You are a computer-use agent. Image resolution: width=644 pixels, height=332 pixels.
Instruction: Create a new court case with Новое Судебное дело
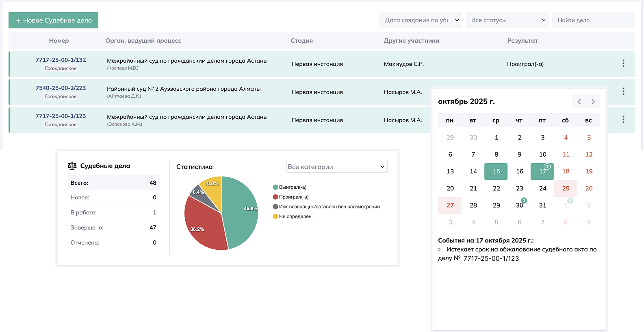54,20
